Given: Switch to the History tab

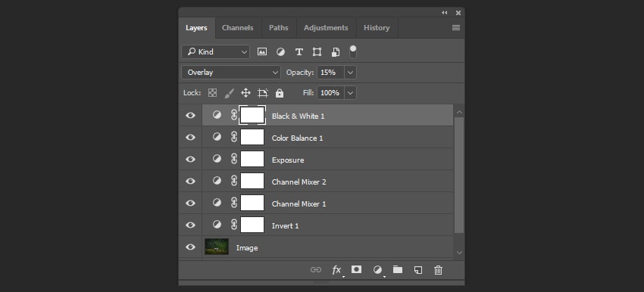Looking at the screenshot, I should (x=377, y=28).
